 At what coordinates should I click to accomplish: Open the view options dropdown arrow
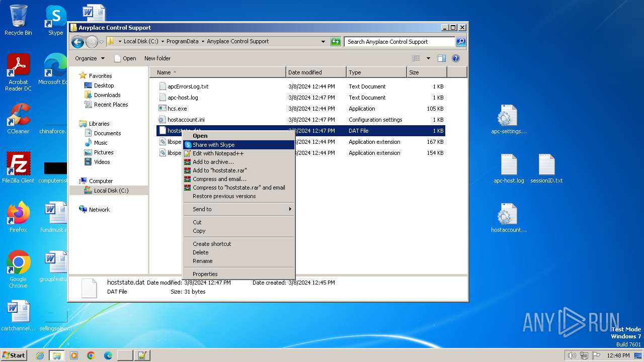428,58
